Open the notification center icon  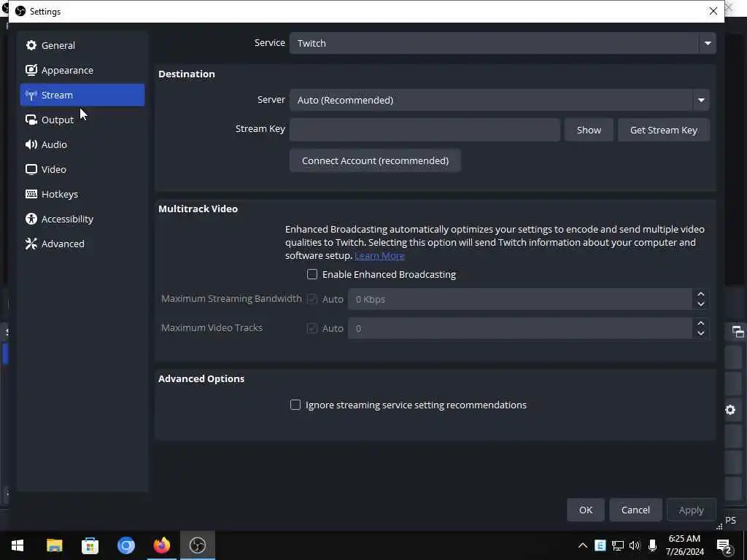coord(724,545)
